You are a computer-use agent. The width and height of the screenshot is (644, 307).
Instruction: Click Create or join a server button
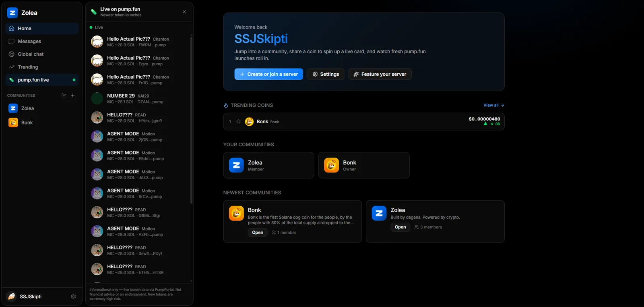[269, 74]
